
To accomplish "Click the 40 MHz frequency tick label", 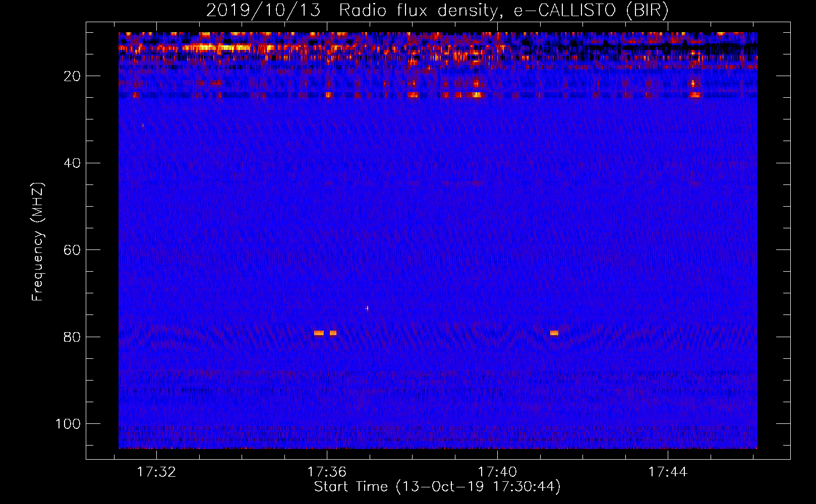I will tap(72, 163).
